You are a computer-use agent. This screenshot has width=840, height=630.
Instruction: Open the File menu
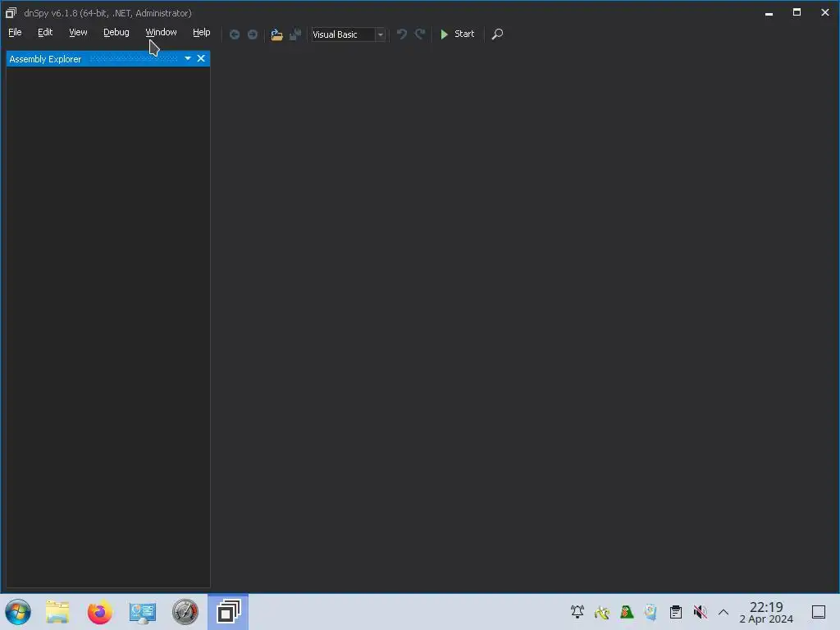pos(15,32)
